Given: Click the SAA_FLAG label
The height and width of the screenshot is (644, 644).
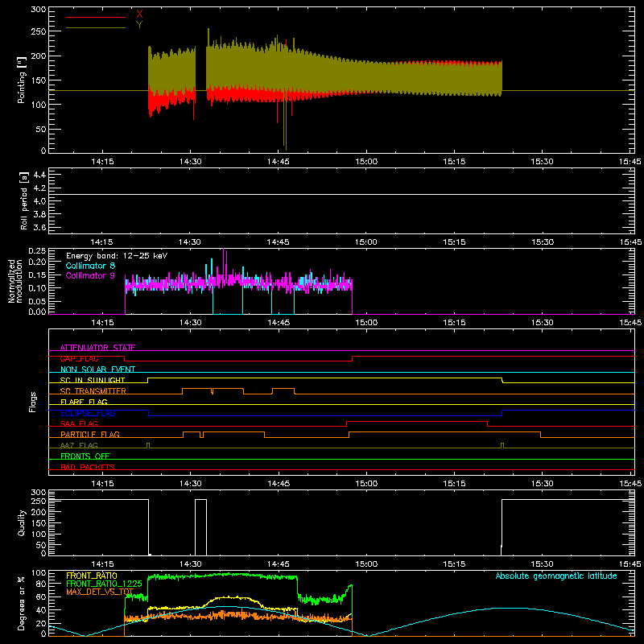Looking at the screenshot, I should 79,423.
